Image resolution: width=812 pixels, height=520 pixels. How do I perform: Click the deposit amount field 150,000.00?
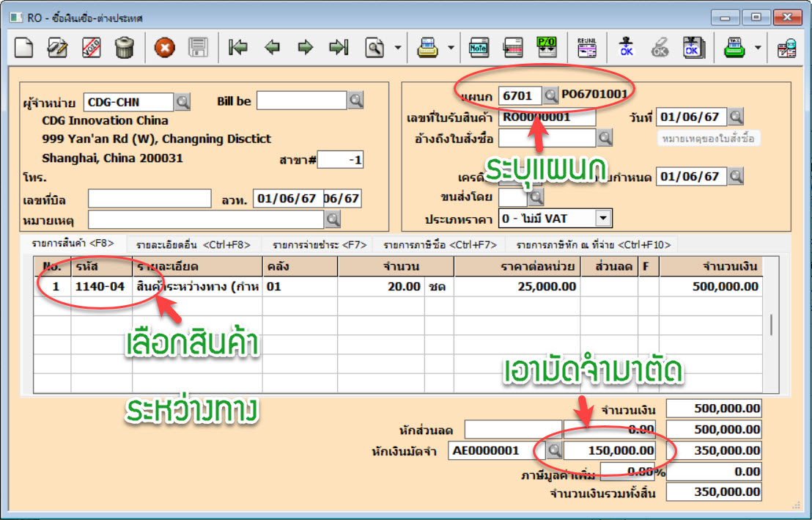click(x=610, y=450)
